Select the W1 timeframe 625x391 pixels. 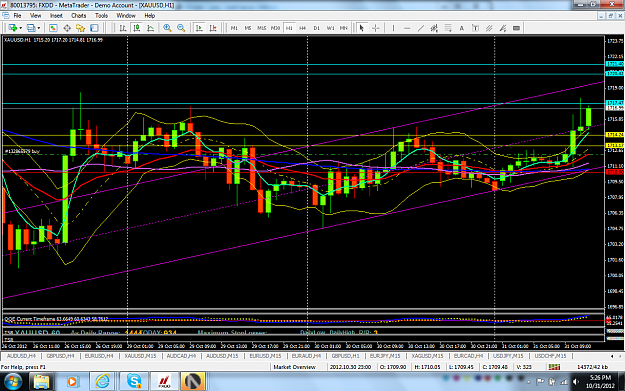[x=330, y=28]
